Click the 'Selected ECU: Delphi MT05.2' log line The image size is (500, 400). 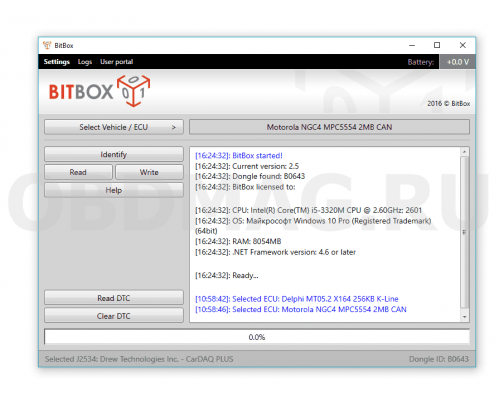coord(297,299)
